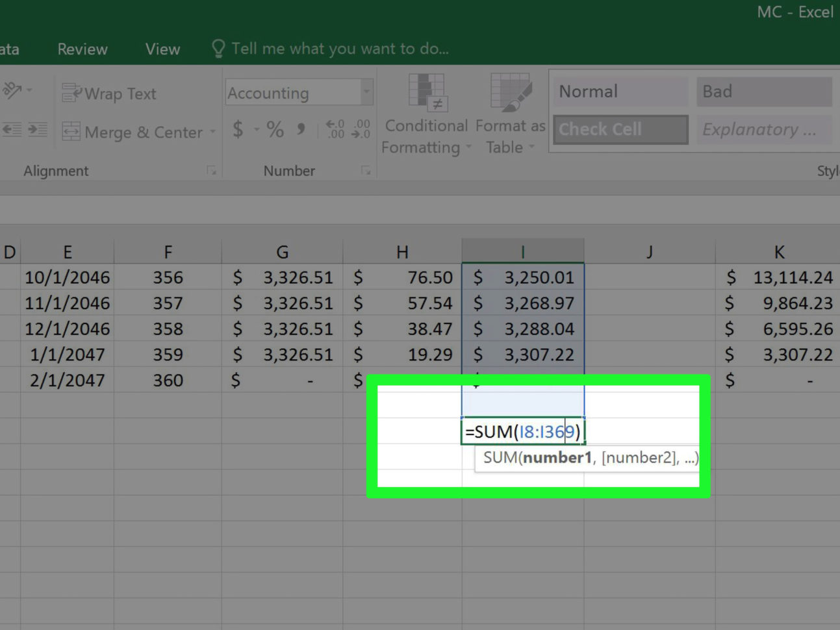This screenshot has width=840, height=630.
Task: Switch to the View tab
Action: tap(161, 49)
